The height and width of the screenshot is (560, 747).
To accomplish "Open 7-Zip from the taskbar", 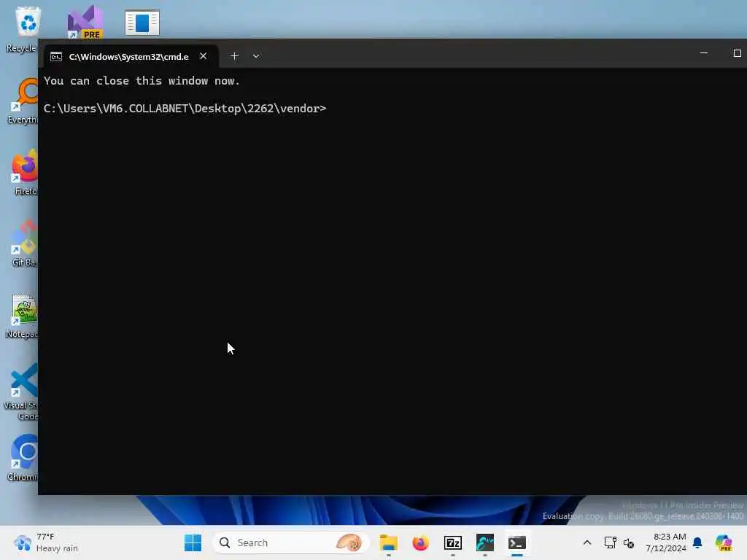I will (x=452, y=542).
